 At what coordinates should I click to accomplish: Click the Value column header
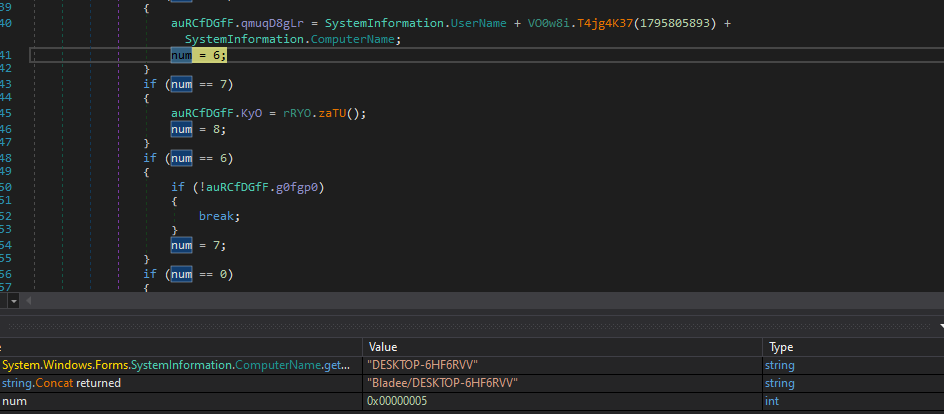[383, 347]
